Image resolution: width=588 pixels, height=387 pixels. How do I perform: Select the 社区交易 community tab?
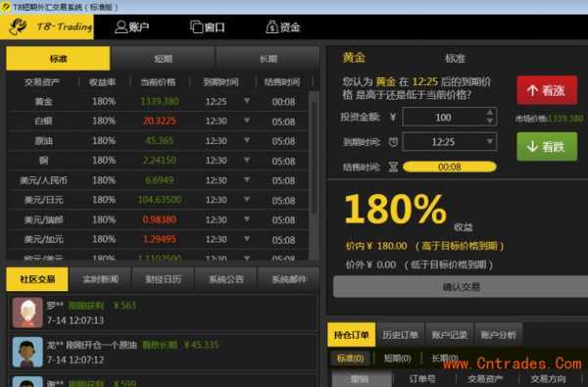coord(37,279)
